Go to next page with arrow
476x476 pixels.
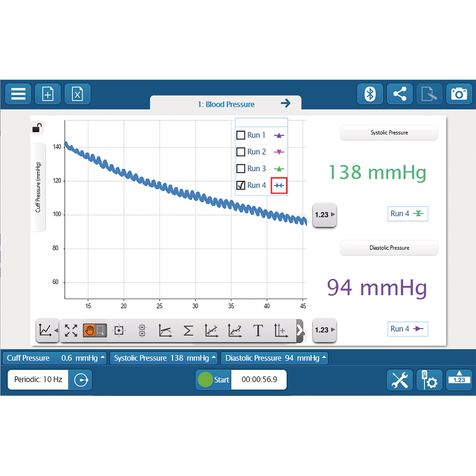click(285, 103)
